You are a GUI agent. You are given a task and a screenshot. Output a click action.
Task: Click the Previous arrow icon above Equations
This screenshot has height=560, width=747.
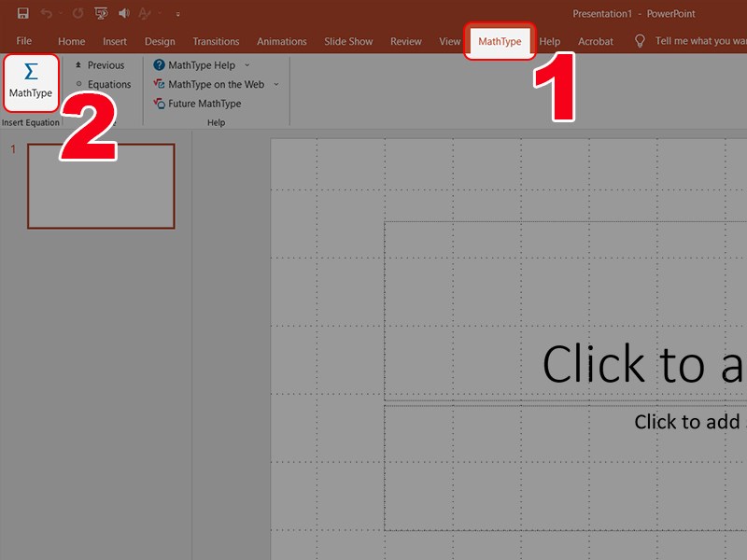coord(78,64)
